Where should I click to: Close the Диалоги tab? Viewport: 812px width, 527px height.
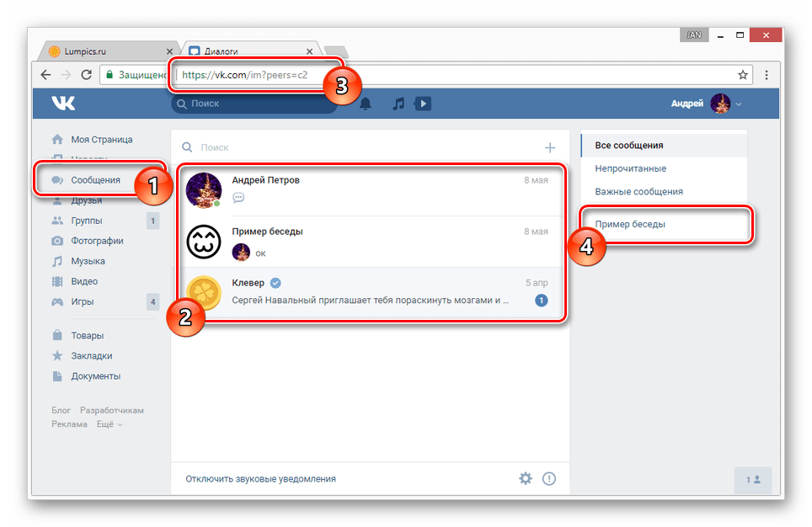point(309,51)
